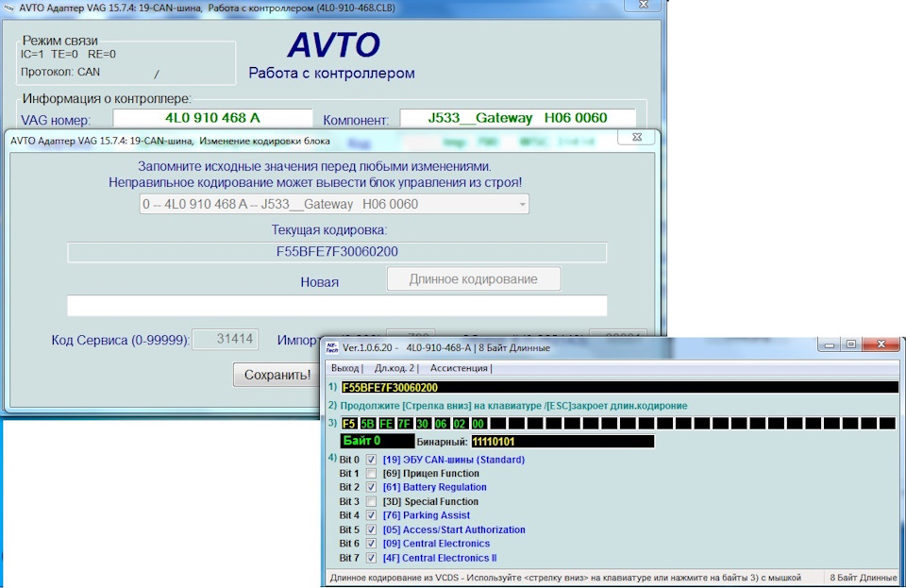The image size is (906, 588).
Task: Select byte 7F in the byte row
Action: (404, 424)
